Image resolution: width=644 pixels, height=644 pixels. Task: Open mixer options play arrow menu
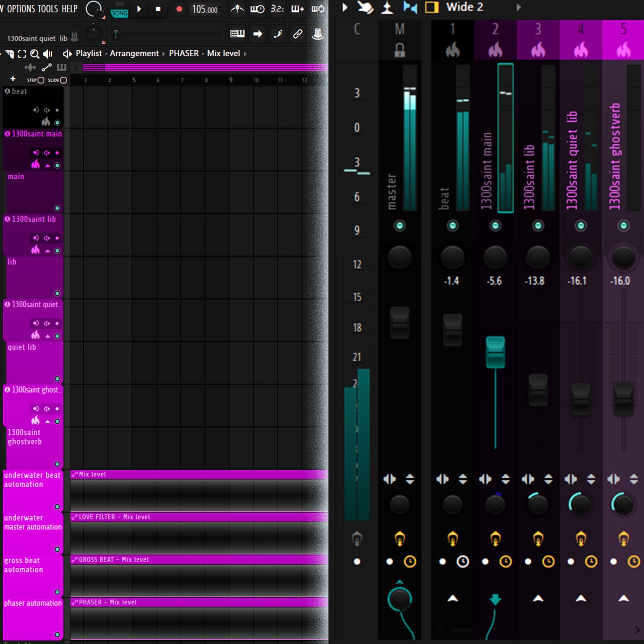pos(345,8)
